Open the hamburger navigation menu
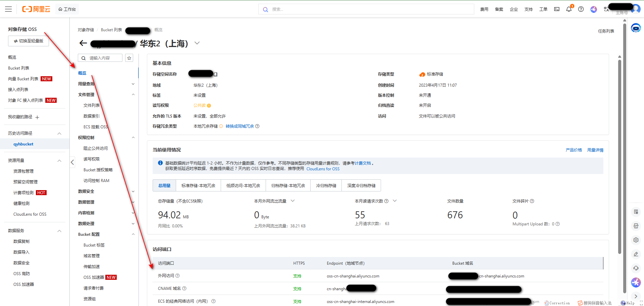Viewport: 644px width, 306px height. click(8, 9)
